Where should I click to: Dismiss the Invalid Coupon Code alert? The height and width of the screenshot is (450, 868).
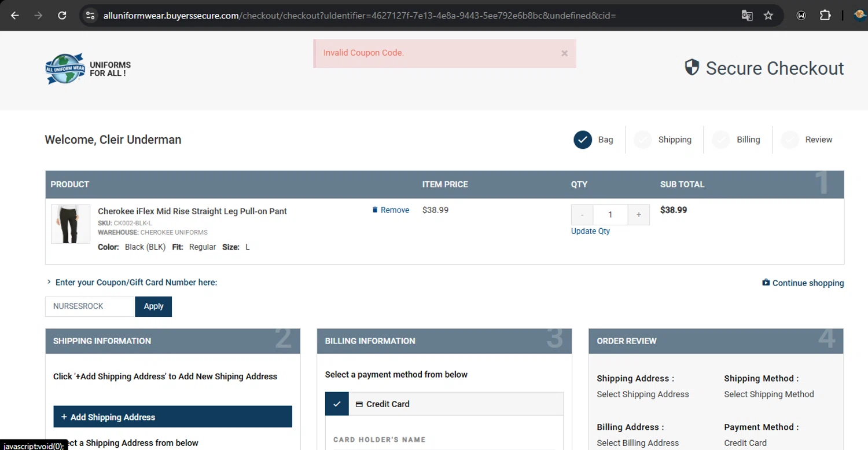click(x=564, y=53)
